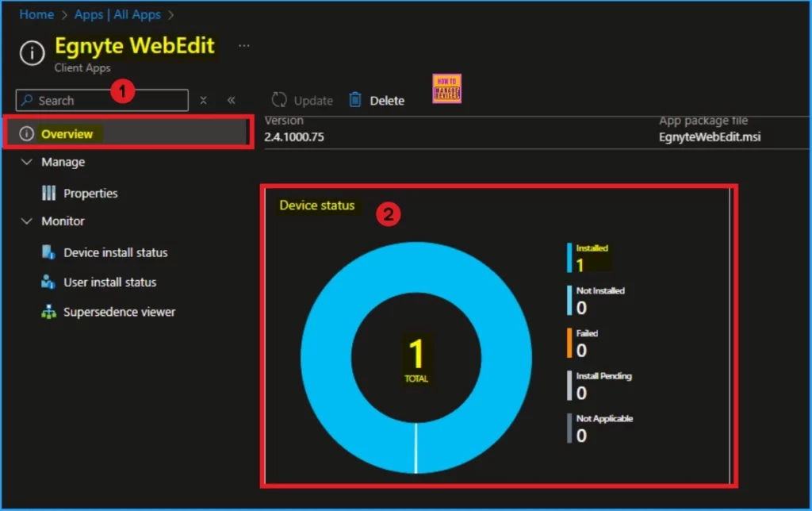Click the Installed count of 1
The height and width of the screenshot is (511, 812).
(x=580, y=265)
